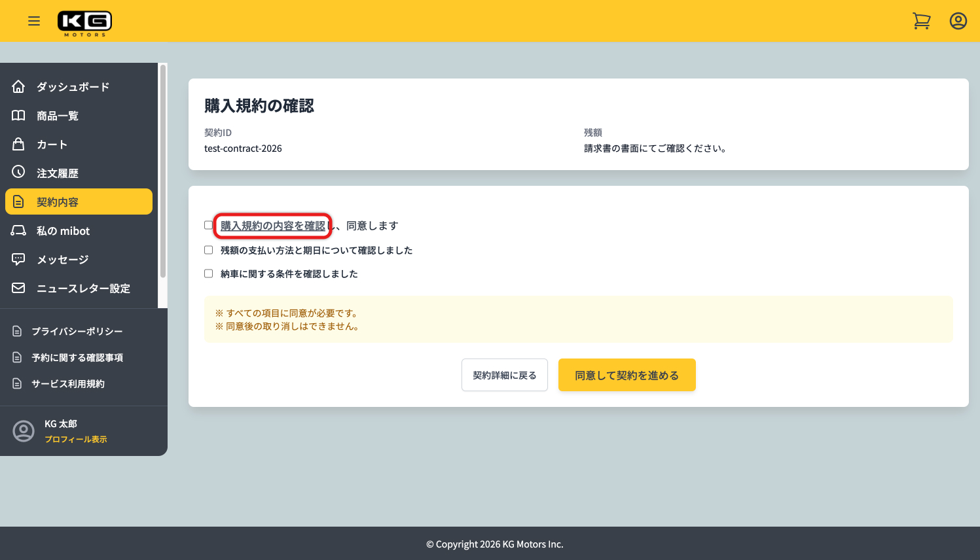Check the 購入規約 agreement checkbox
This screenshot has height=560, width=980.
(208, 224)
